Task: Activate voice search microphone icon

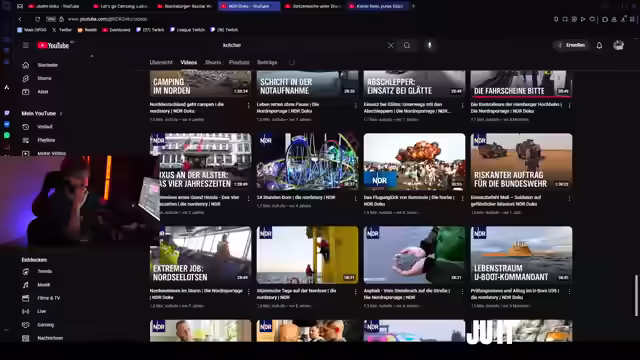Action: tap(429, 45)
